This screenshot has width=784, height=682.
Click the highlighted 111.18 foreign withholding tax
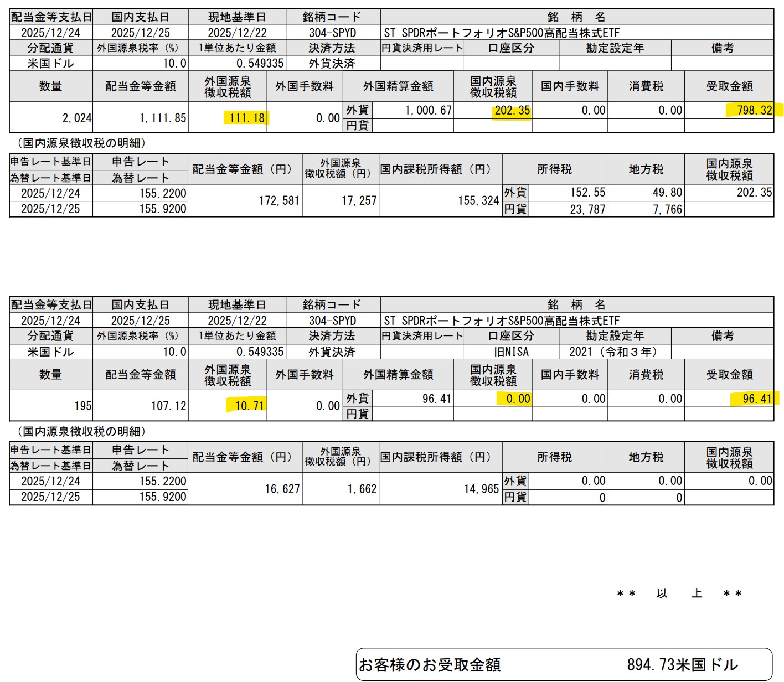pos(246,118)
